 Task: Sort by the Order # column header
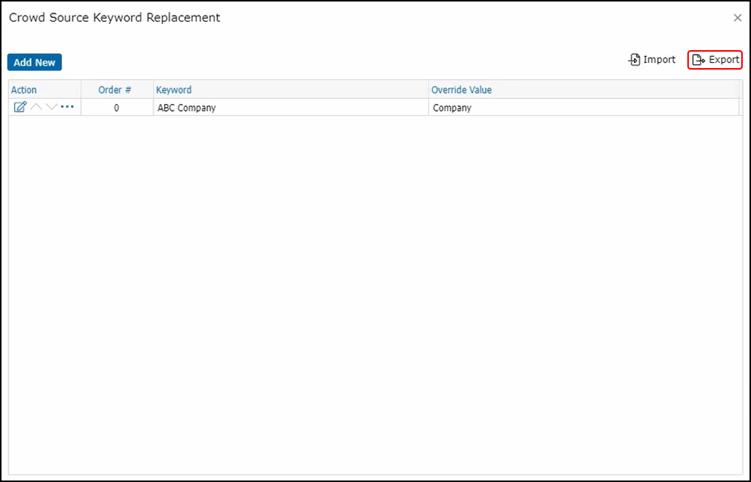pyautogui.click(x=115, y=90)
